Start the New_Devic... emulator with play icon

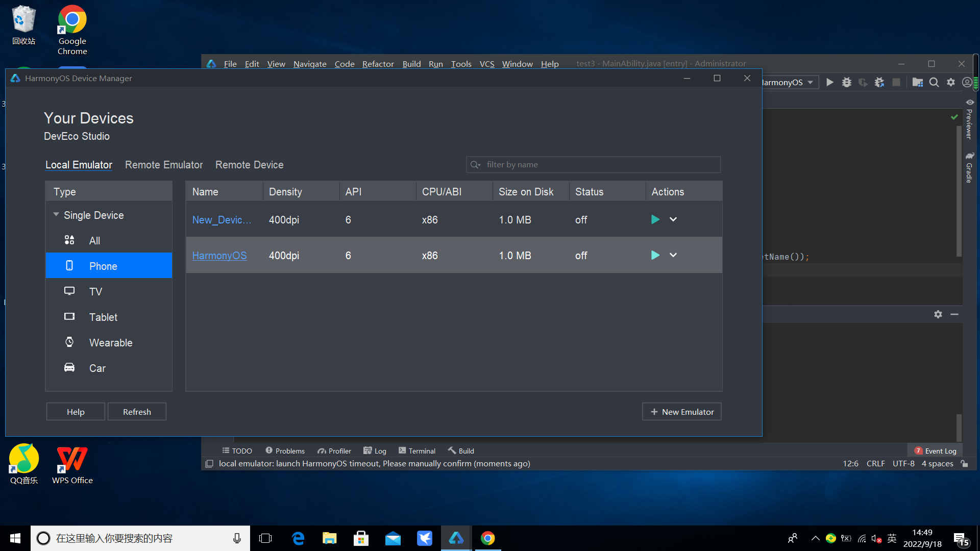pos(655,220)
